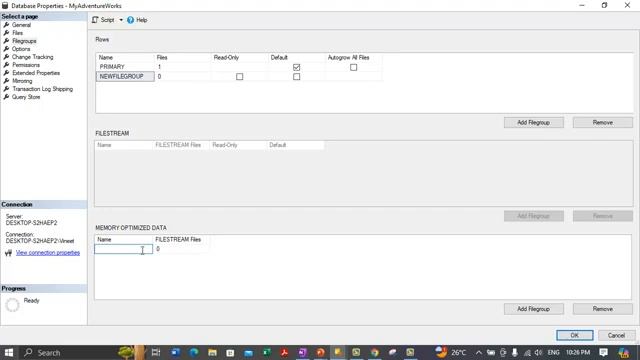Launch PowerPoint from the taskbar
The image size is (640, 360).
tap(320, 352)
